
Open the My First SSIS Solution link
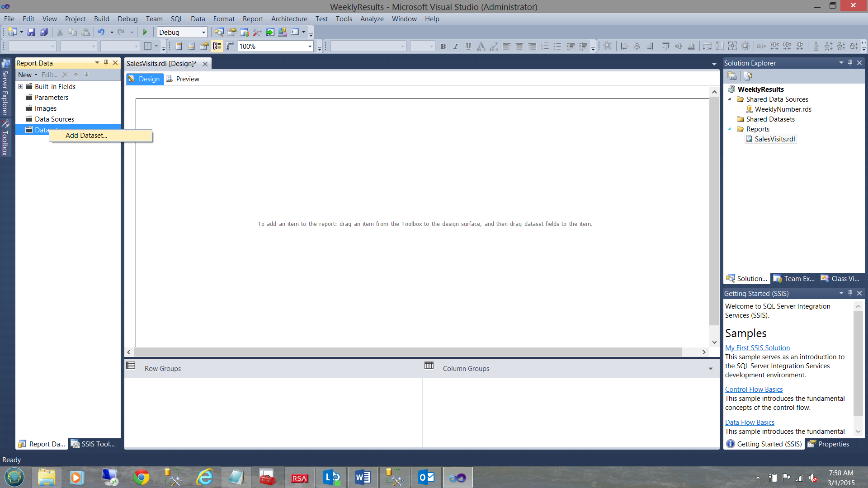point(757,348)
